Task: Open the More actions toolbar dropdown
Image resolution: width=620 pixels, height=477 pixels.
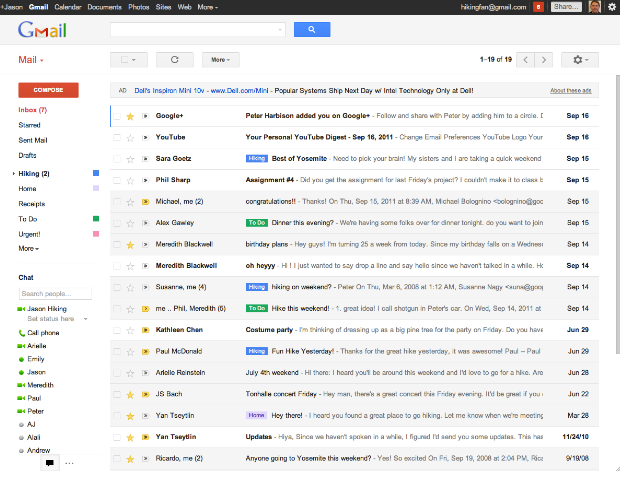Action: click(x=221, y=60)
